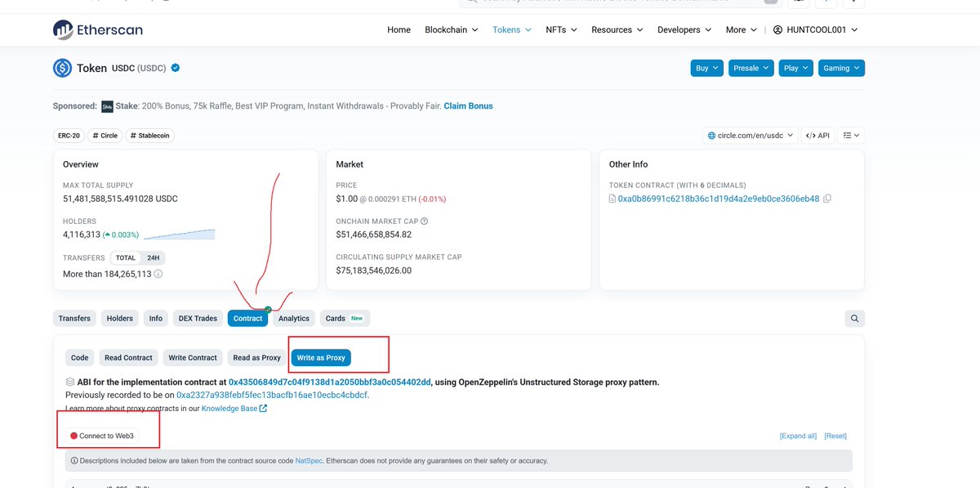This screenshot has height=488, width=980.
Task: Select the Read Contract sub-tab
Action: (x=129, y=358)
